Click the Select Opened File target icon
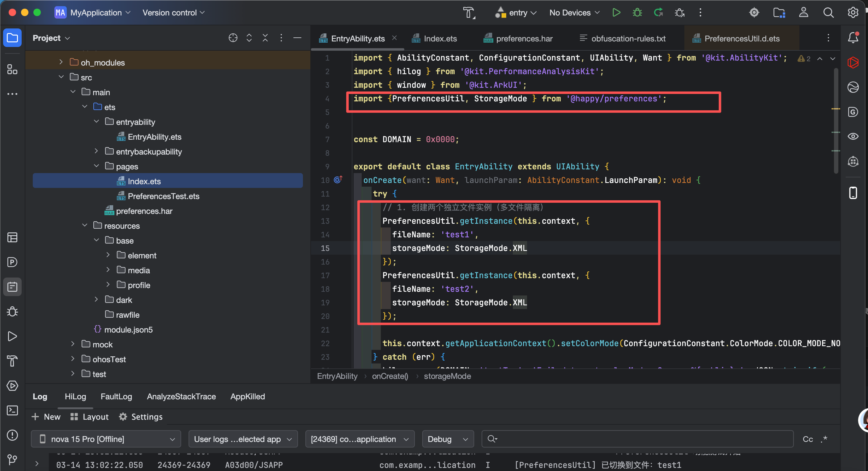868x471 pixels. point(233,38)
